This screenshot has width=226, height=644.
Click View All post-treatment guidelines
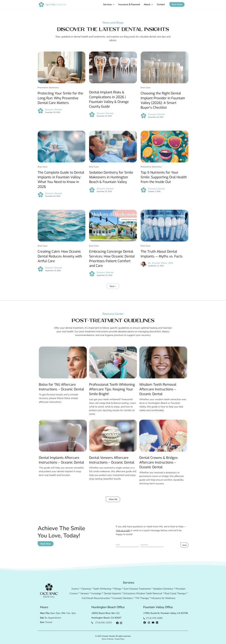click(113, 499)
